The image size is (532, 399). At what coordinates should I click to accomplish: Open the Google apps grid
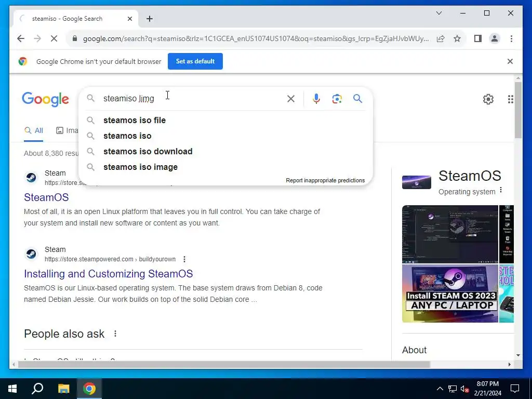point(510,99)
